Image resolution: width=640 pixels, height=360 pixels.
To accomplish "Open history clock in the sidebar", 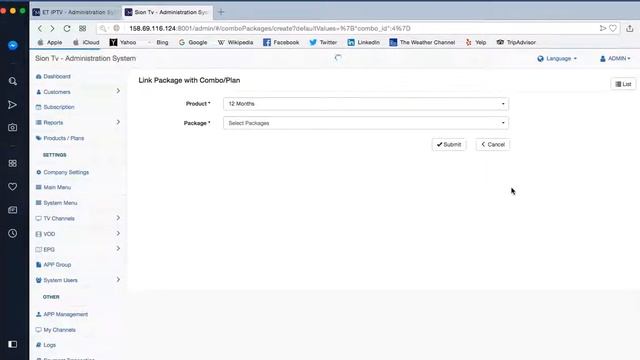I will pos(13,233).
